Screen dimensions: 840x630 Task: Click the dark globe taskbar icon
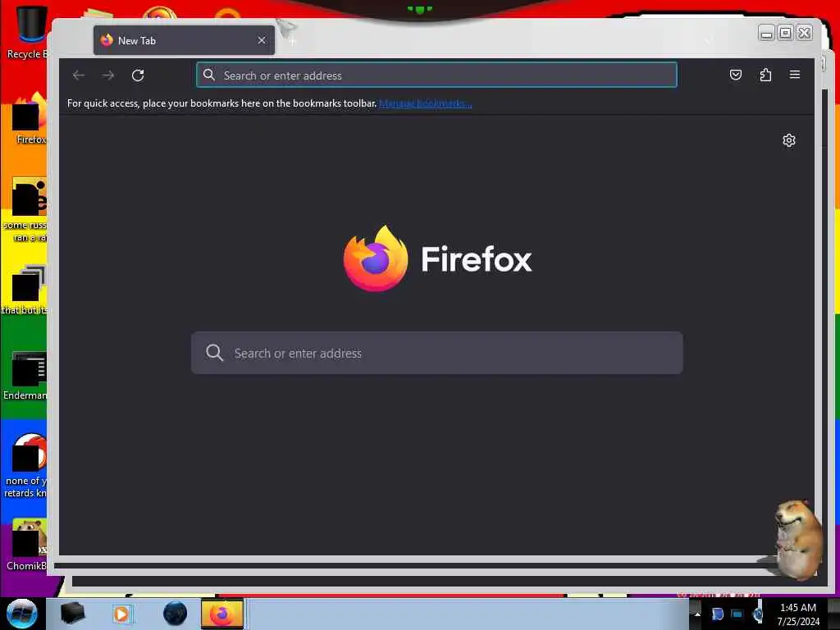(176, 614)
